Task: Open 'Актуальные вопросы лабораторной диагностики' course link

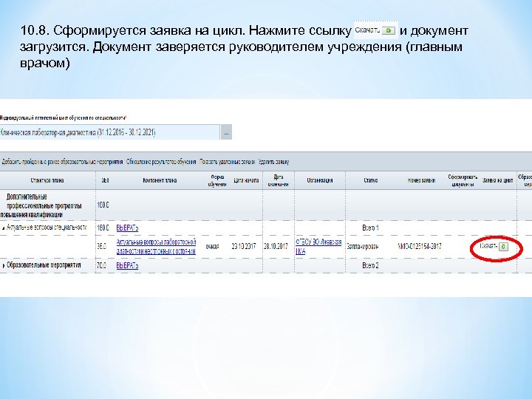Action: [x=156, y=247]
